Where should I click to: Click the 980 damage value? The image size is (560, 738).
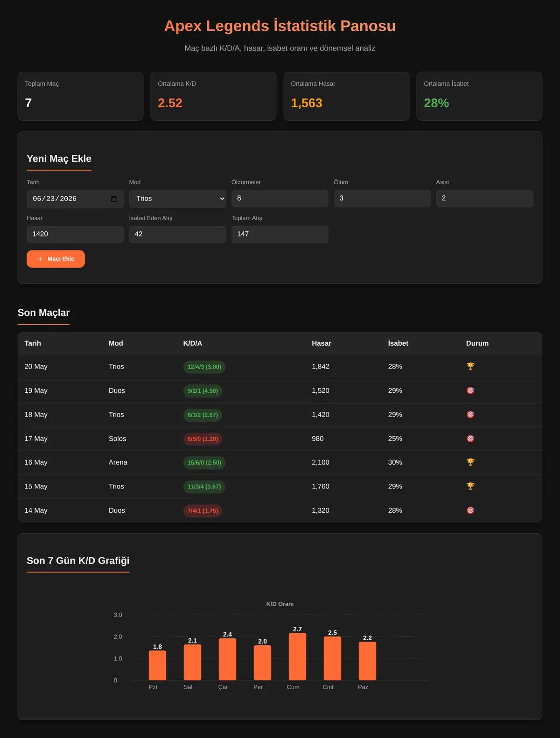click(x=318, y=439)
